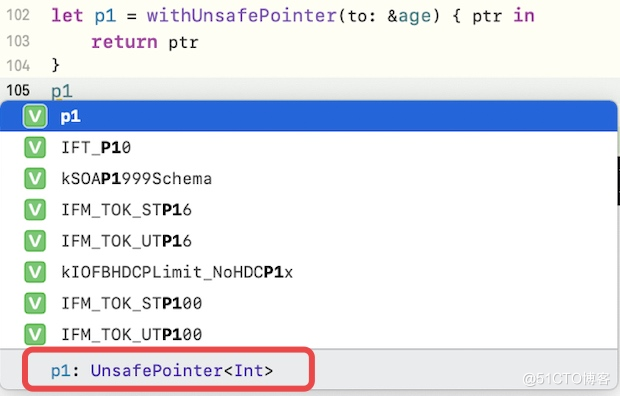Click line number 105 in the gutter
The width and height of the screenshot is (620, 396).
pyautogui.click(x=18, y=91)
